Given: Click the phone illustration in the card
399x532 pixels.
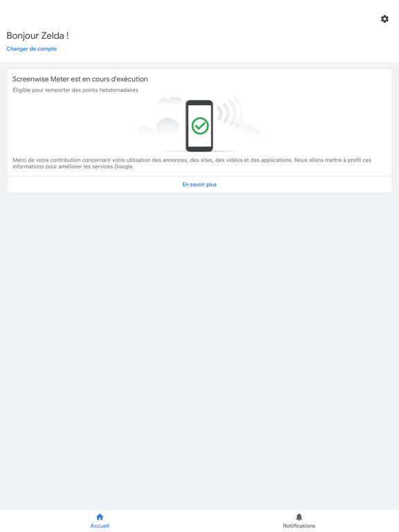Looking at the screenshot, I should pyautogui.click(x=199, y=126).
